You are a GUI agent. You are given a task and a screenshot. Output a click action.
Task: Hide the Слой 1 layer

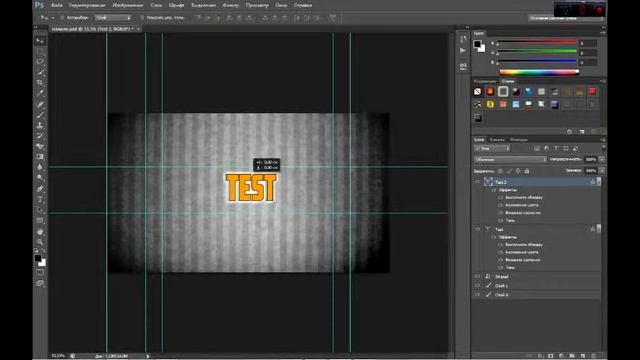coord(477,285)
